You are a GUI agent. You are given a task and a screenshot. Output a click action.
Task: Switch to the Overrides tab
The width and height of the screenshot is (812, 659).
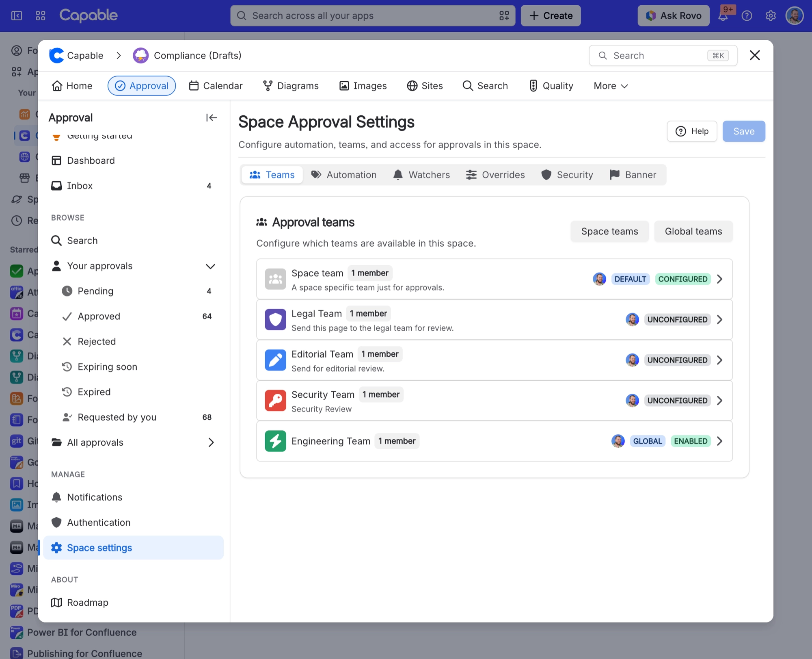pos(495,175)
